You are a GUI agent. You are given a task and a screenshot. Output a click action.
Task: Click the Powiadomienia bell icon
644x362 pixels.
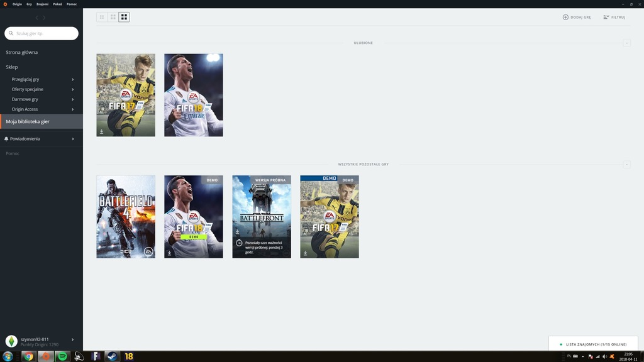pyautogui.click(x=6, y=139)
